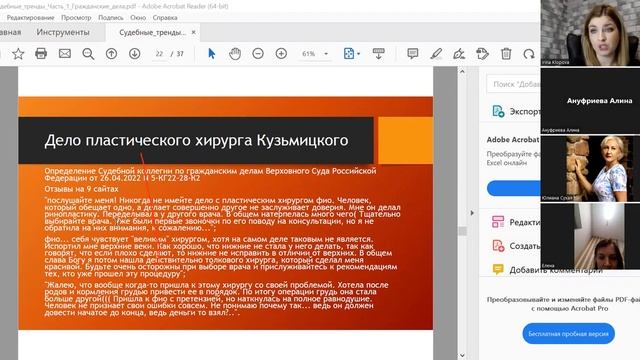Collapse the right tools pane arrow
640x360 pixels.
coord(472,213)
